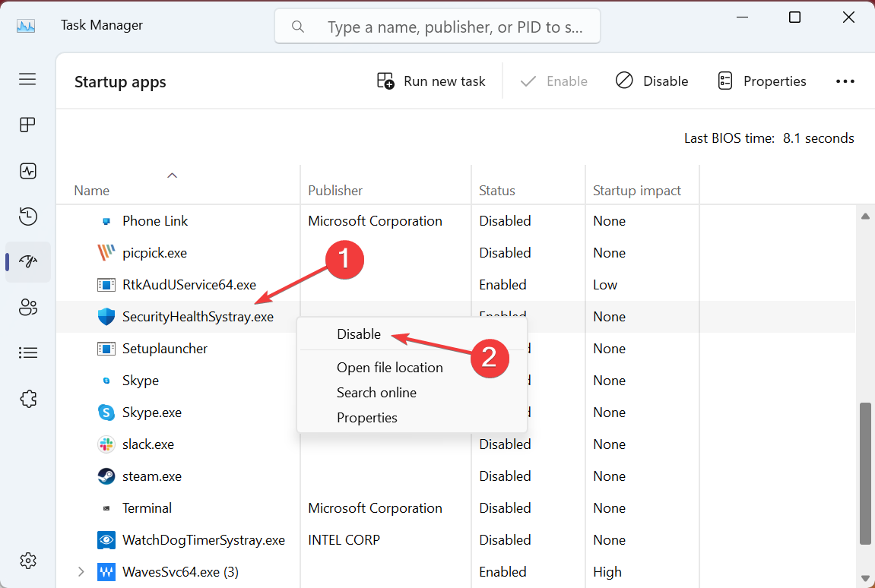Click the steam.exe icon
Viewport: 875px width, 588px height.
click(x=106, y=476)
